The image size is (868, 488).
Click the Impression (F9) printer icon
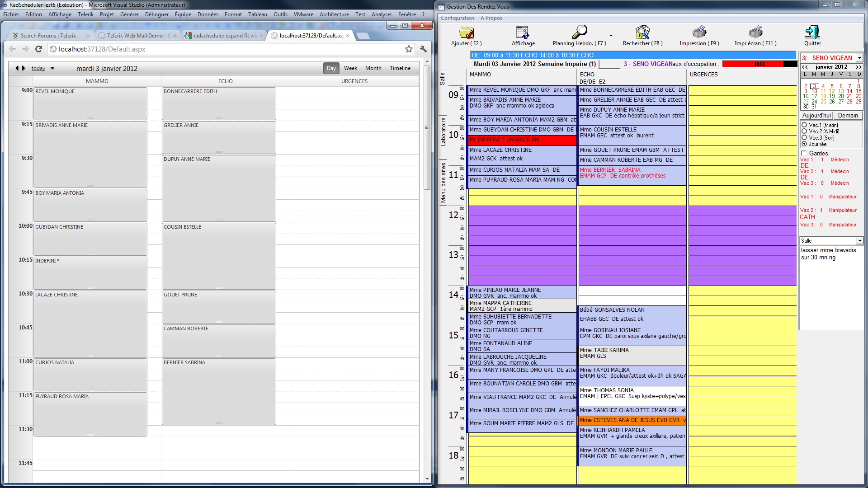699,33
